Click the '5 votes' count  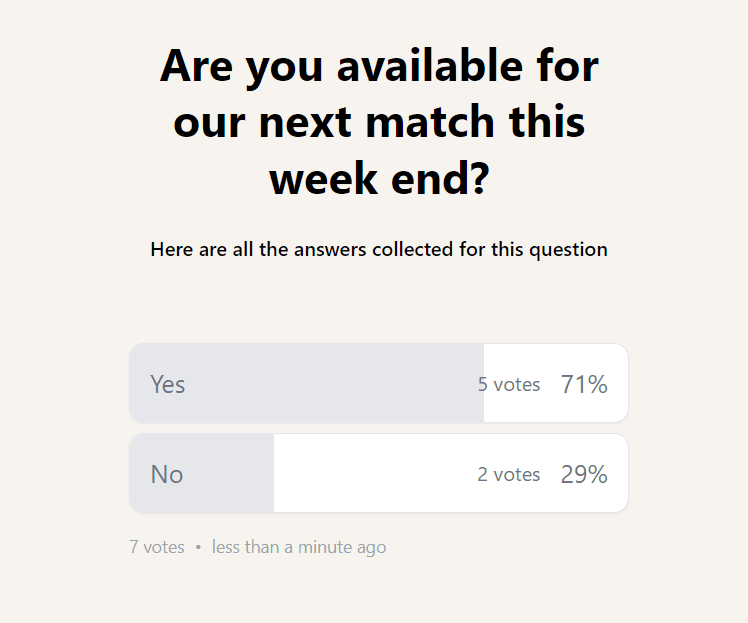509,384
